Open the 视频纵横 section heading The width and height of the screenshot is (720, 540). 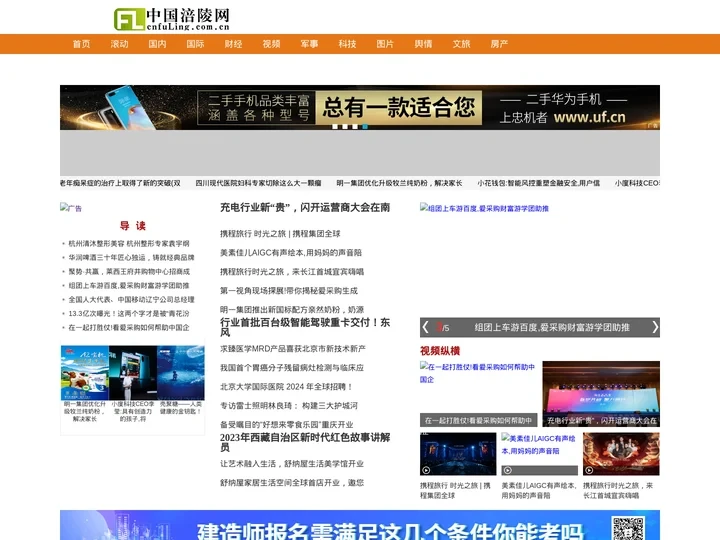coord(440,351)
